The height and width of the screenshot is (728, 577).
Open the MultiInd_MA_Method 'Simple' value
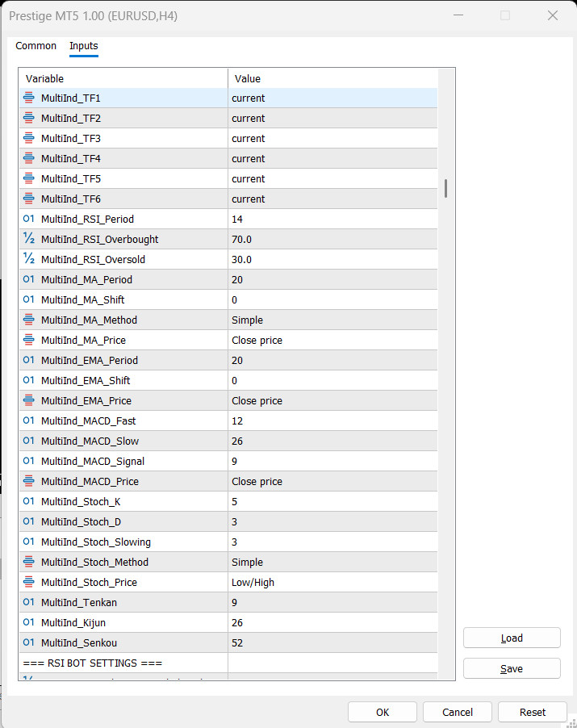click(x=332, y=320)
